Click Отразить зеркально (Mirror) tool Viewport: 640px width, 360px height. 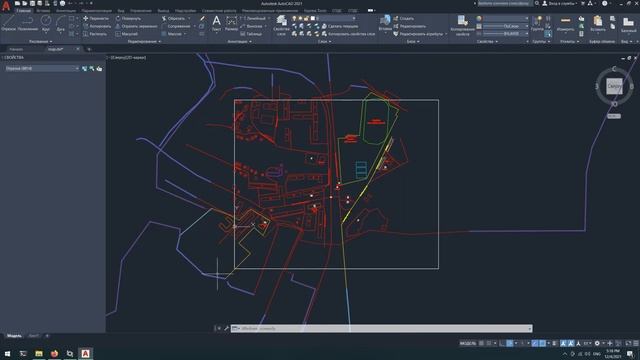tap(136, 26)
